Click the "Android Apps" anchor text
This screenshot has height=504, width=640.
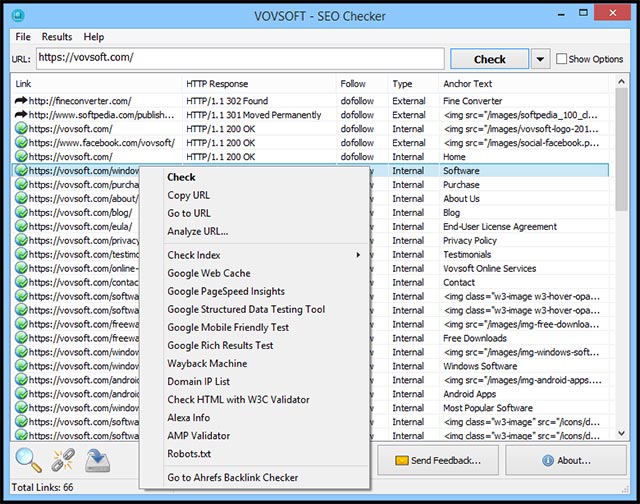tap(469, 394)
